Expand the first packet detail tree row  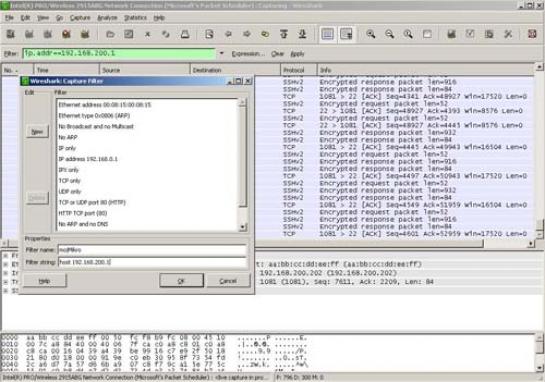(6, 255)
